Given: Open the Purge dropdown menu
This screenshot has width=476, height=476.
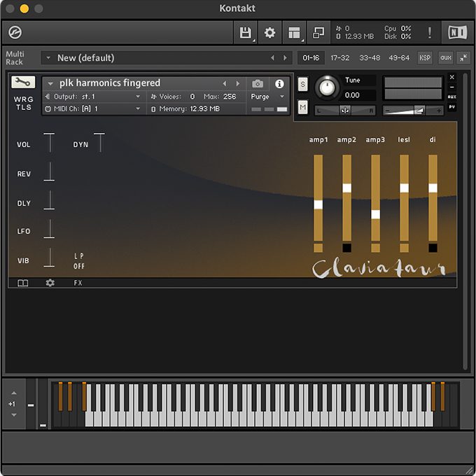Looking at the screenshot, I should coord(267,97).
